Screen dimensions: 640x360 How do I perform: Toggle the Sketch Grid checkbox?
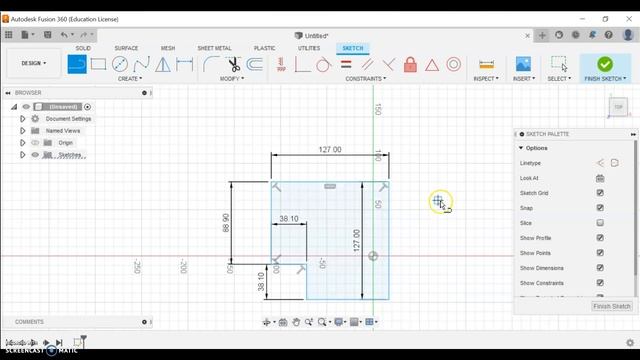pyautogui.click(x=600, y=193)
